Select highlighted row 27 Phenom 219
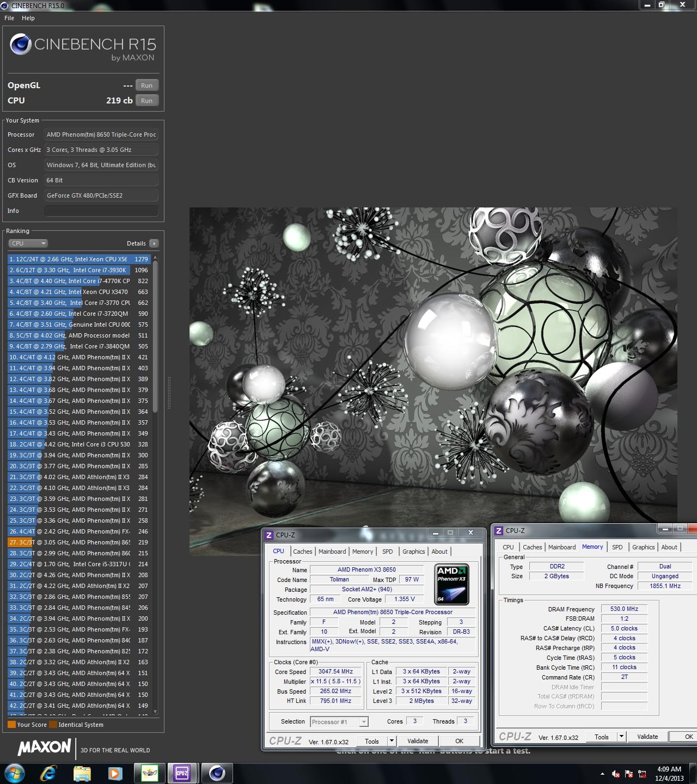 [x=79, y=542]
